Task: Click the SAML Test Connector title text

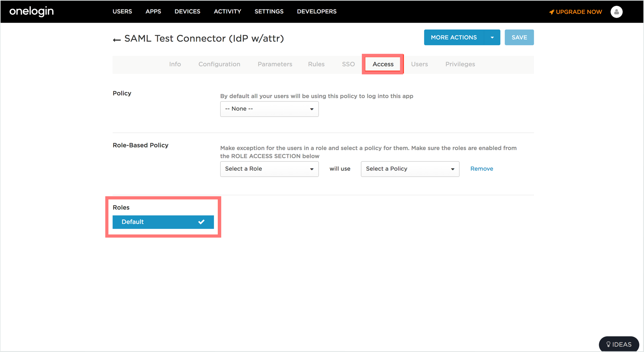Action: coord(204,38)
